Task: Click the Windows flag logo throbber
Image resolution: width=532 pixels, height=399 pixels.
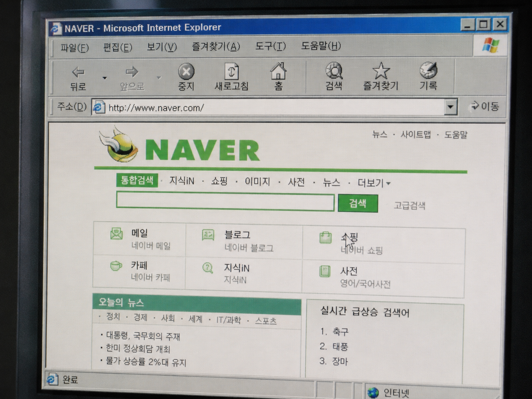Action: [x=490, y=45]
